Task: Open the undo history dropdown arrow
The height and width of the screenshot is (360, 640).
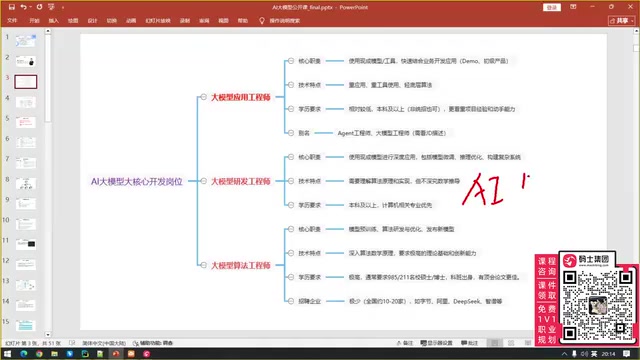Action: click(30, 7)
